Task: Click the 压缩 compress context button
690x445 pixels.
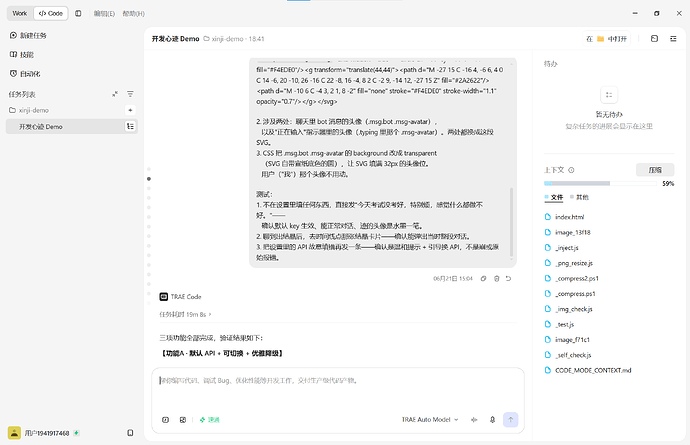Action: 655,170
